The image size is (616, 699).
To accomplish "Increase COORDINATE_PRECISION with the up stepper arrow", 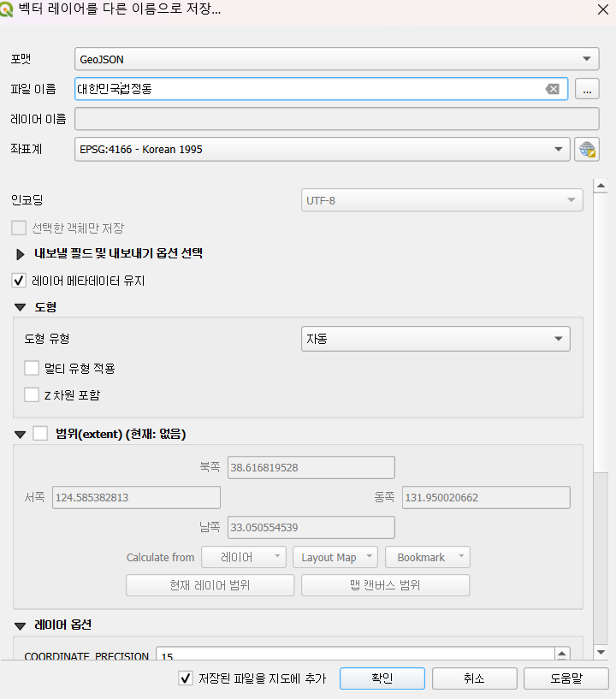I will point(562,654).
